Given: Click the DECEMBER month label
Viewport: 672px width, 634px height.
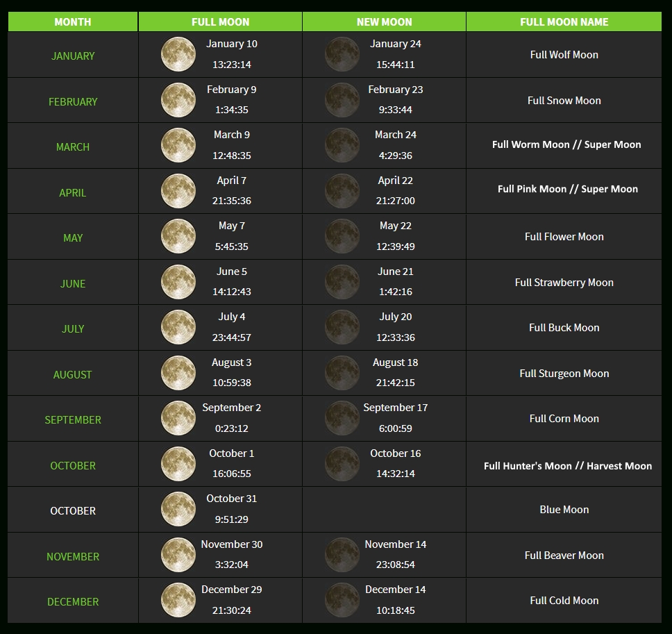Looking at the screenshot, I should (73, 602).
